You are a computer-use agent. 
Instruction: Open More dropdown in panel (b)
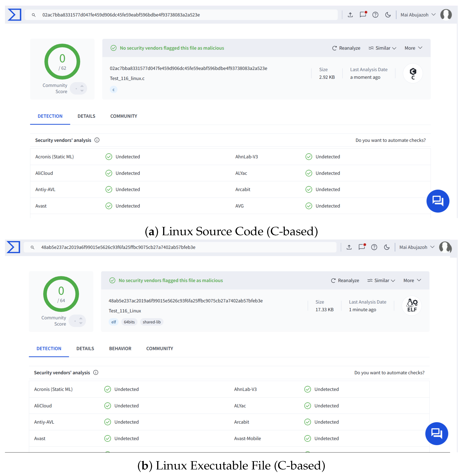tap(412, 281)
